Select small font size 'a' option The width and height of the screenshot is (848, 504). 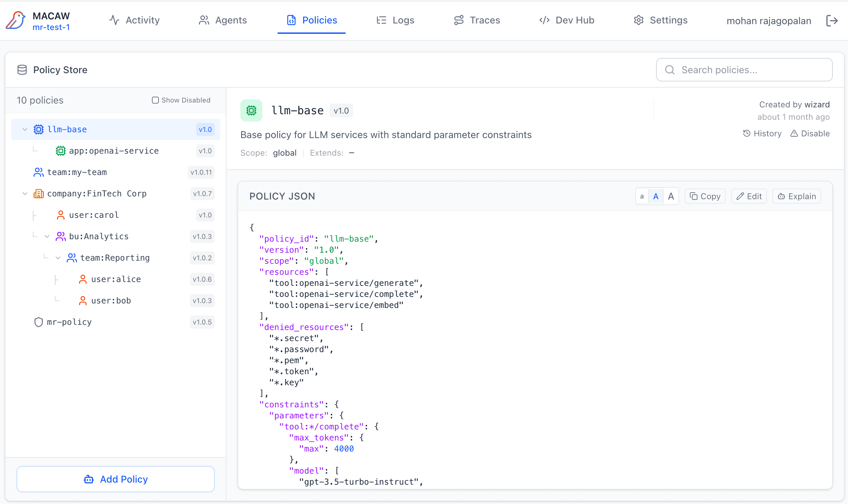[x=642, y=196]
